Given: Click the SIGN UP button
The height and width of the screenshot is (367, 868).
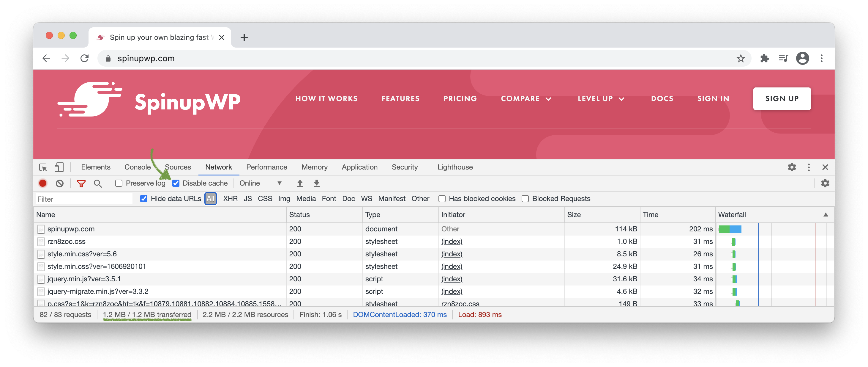Looking at the screenshot, I should 782,99.
